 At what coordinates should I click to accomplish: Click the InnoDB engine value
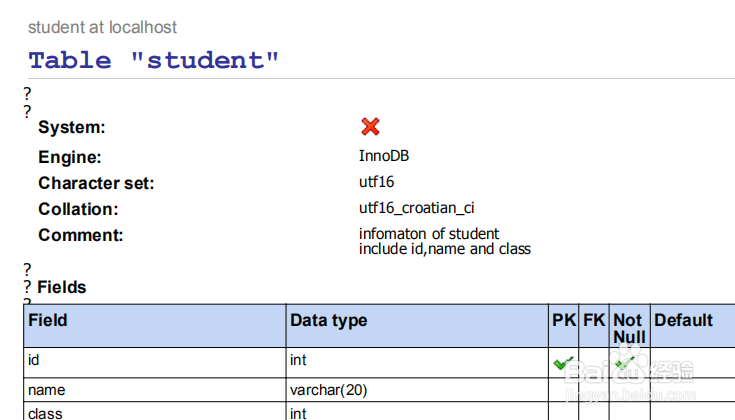(x=384, y=156)
